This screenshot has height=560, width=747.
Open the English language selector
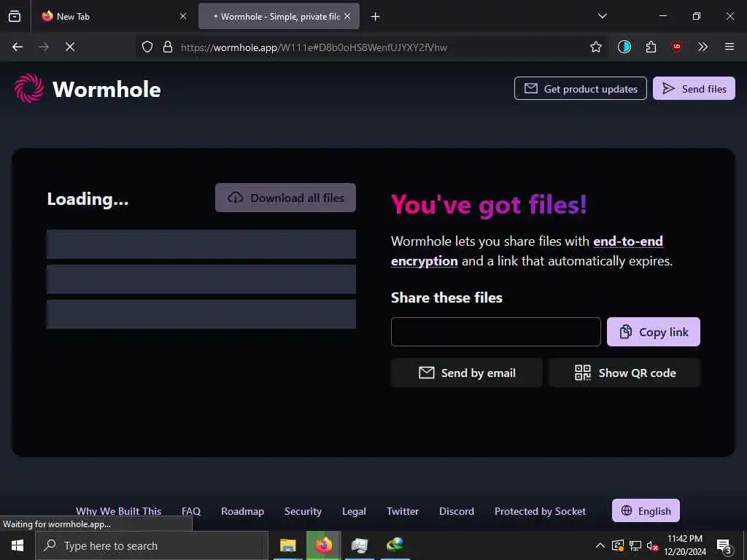(x=646, y=510)
